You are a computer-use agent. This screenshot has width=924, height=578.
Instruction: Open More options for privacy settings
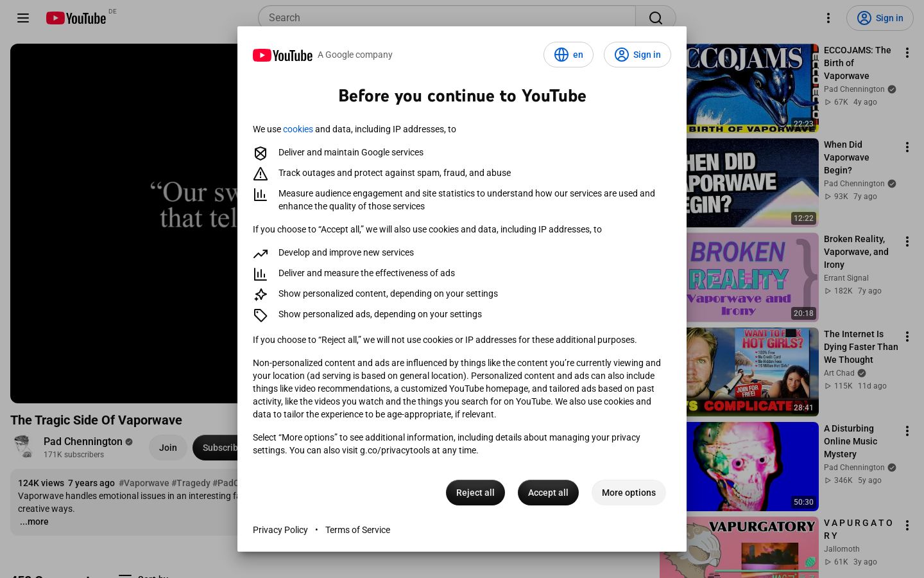coord(629,493)
